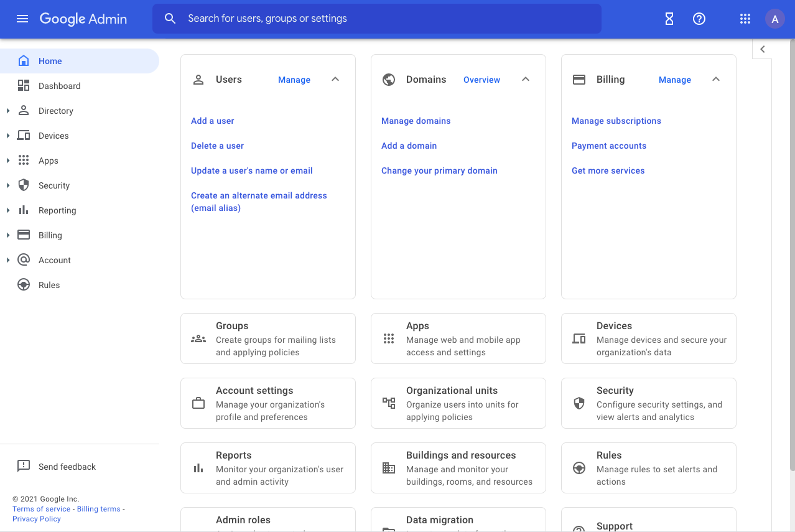
Task: Open Directory in the sidebar
Action: click(80, 111)
